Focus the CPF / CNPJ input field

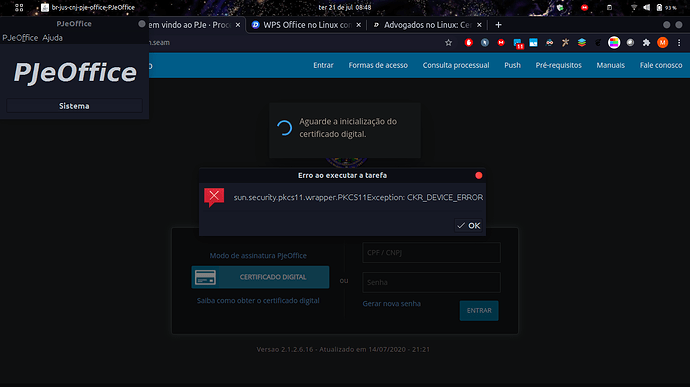[431, 253]
